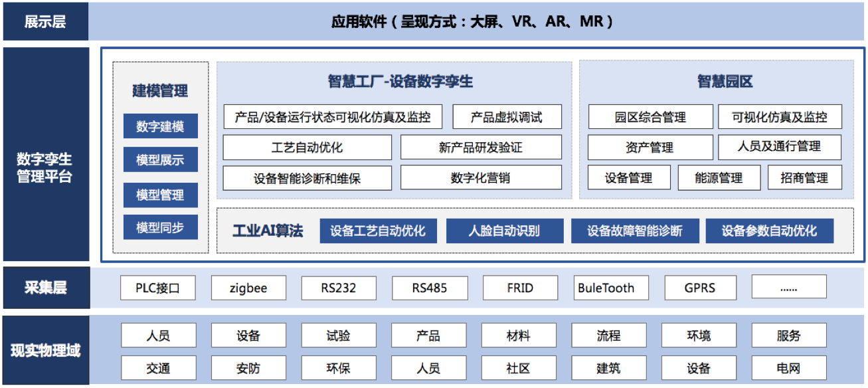Click the 电网 box in 现实物理域

tap(789, 368)
